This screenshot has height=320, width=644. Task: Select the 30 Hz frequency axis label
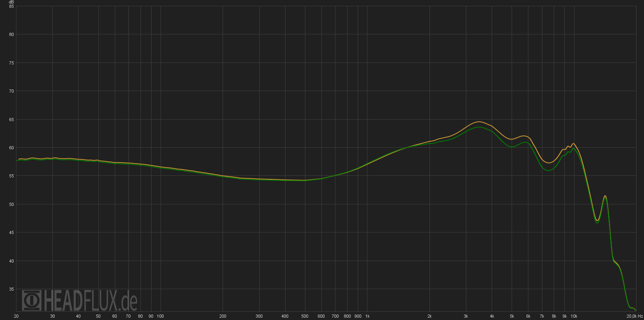(x=52, y=316)
